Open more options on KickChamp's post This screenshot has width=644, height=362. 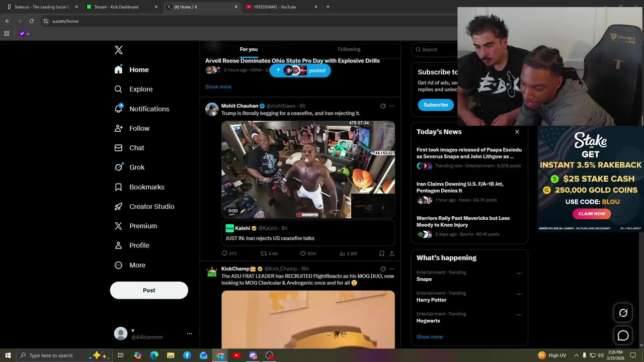392,269
